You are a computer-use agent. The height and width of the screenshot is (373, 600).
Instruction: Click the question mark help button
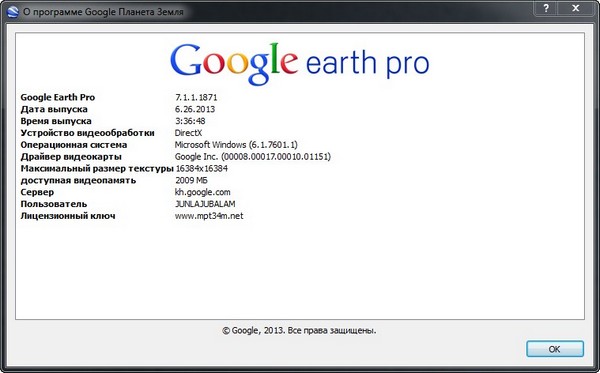click(x=546, y=8)
